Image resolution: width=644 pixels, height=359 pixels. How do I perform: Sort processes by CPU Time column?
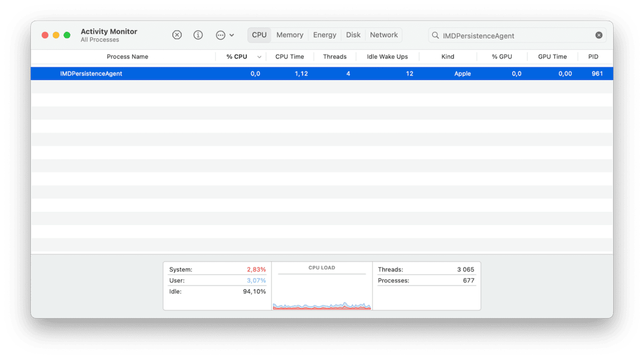[x=289, y=57]
